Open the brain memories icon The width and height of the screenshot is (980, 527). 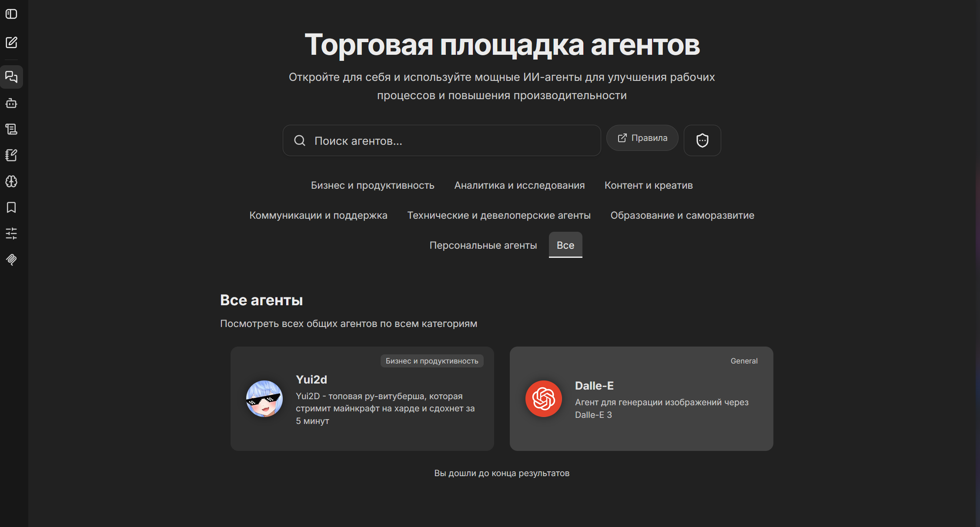coord(11,181)
